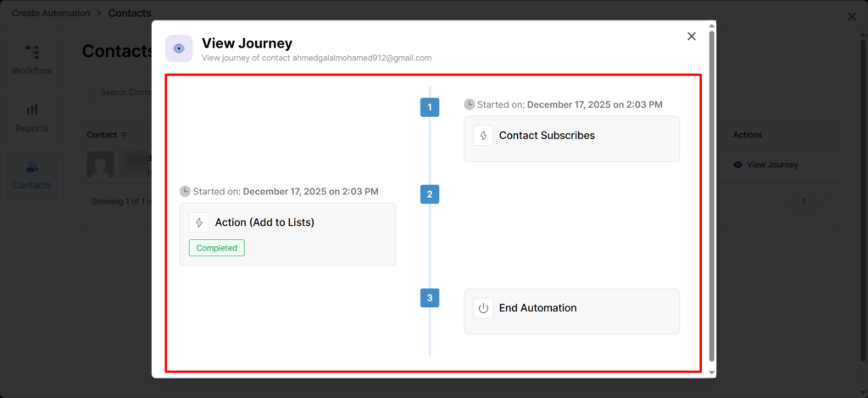The width and height of the screenshot is (868, 398).
Task: Select timeline step marker 1
Action: click(x=430, y=108)
